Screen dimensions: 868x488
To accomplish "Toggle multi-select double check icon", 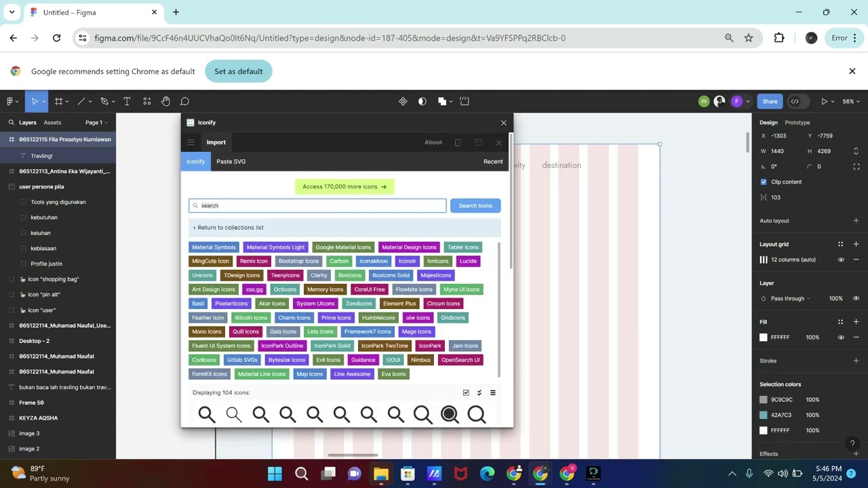I will pos(479,392).
